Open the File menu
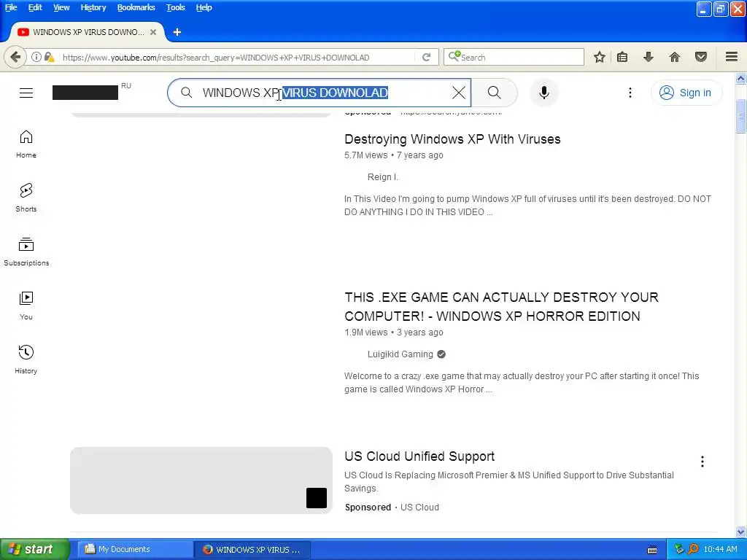747x560 pixels. pyautogui.click(x=11, y=7)
